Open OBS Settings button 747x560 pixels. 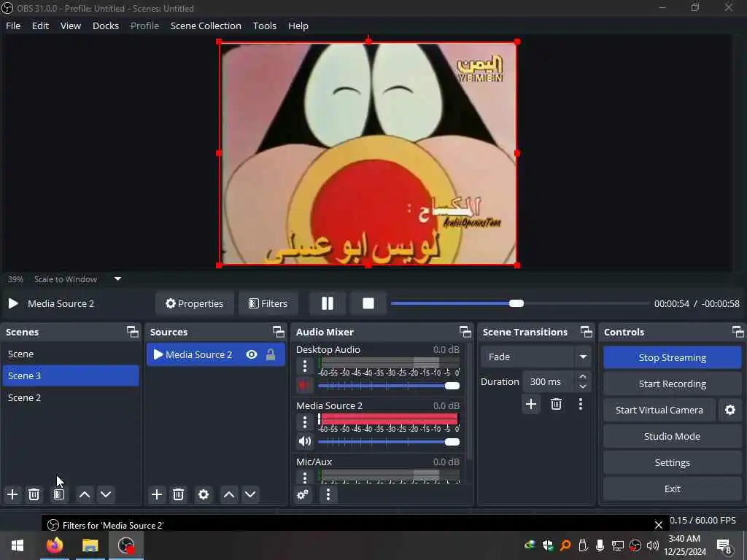tap(672, 462)
